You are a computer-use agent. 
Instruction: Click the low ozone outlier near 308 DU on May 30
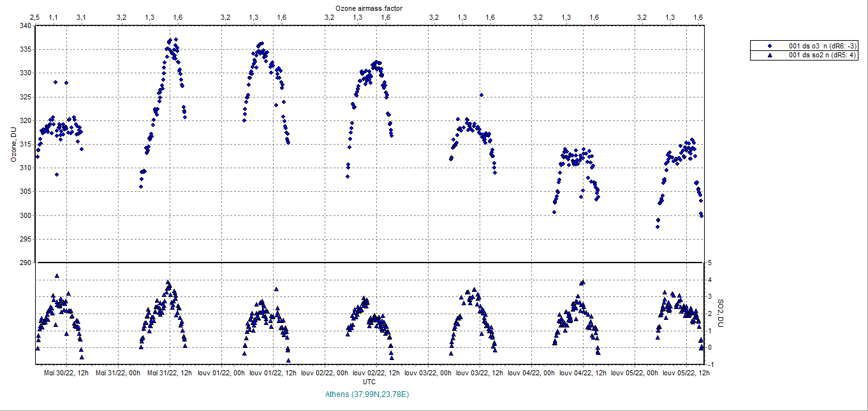pyautogui.click(x=57, y=174)
